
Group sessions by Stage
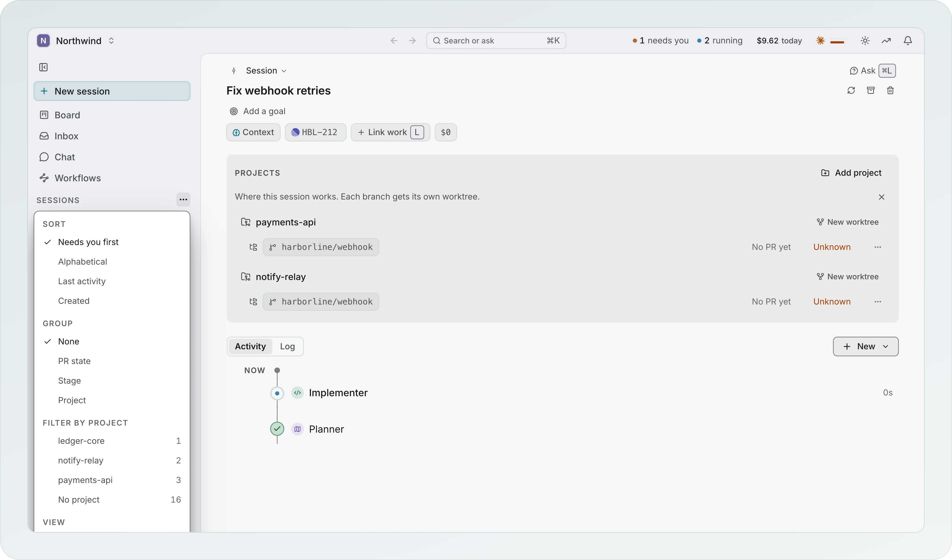pyautogui.click(x=112, y=381)
